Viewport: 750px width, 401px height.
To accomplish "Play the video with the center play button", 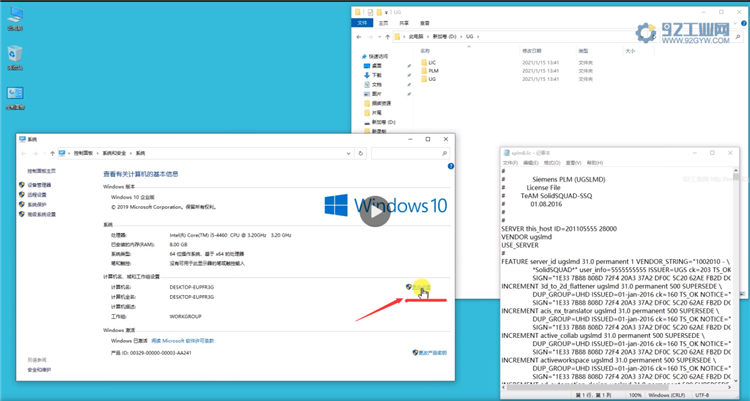I will 375,211.
